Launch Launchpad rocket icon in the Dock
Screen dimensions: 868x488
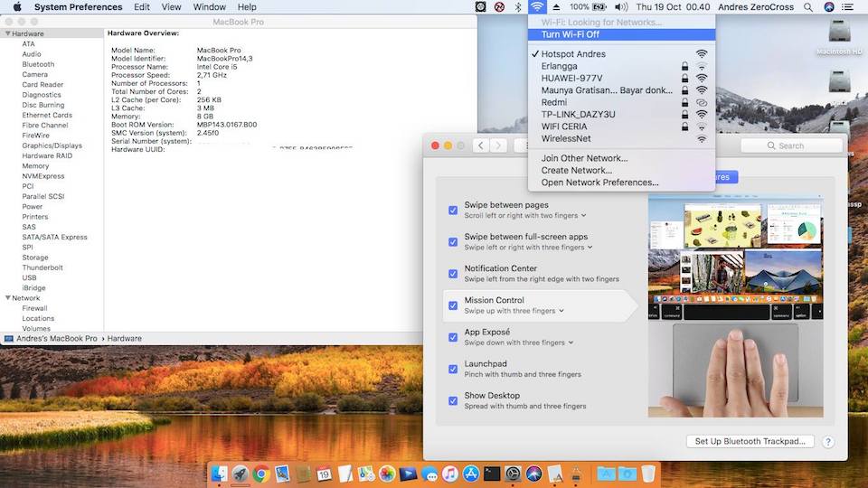pyautogui.click(x=241, y=474)
